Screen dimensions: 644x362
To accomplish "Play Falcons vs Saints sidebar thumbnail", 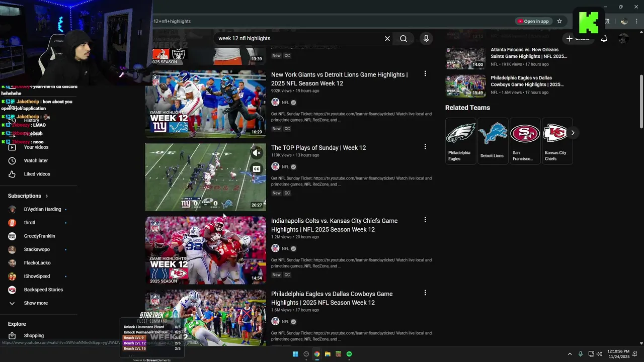I will point(465,58).
